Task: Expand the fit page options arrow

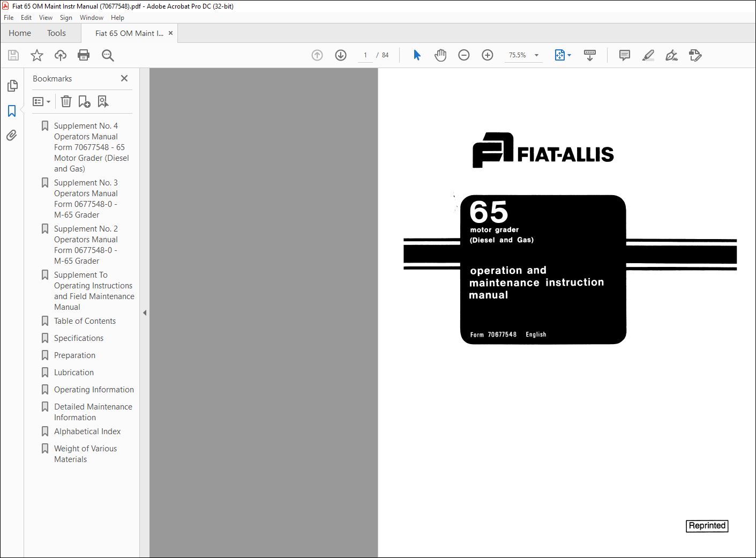Action: click(569, 55)
